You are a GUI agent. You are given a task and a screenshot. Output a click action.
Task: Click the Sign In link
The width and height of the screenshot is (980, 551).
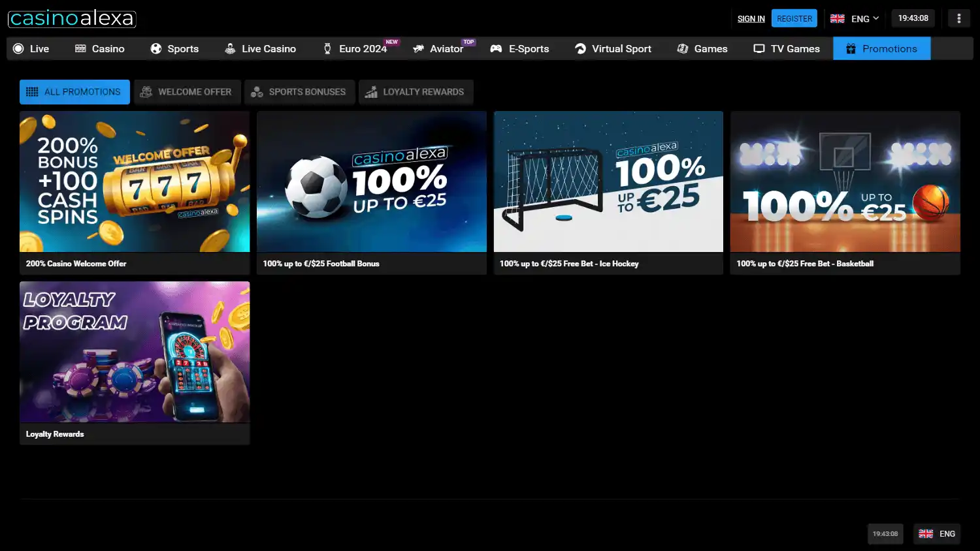[751, 19]
